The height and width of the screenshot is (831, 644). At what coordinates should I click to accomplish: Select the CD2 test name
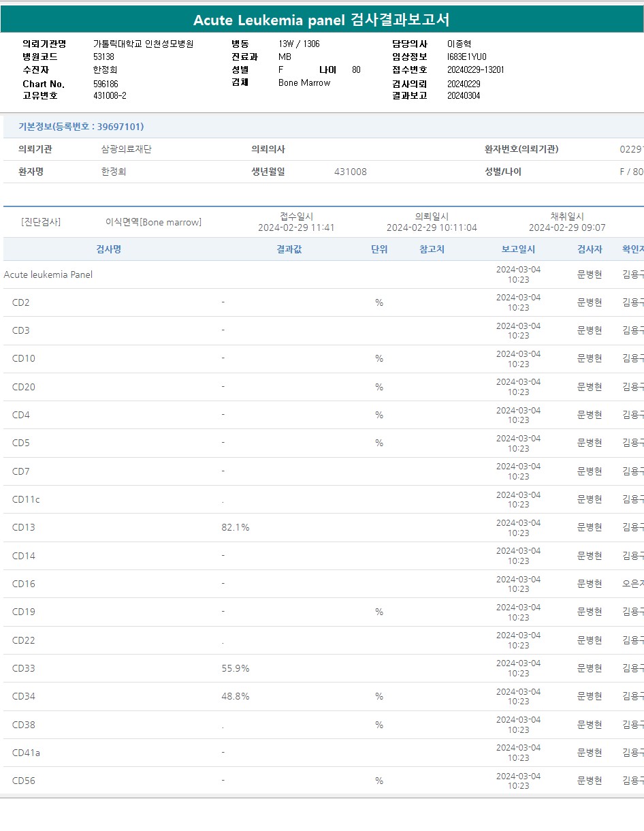(x=21, y=302)
